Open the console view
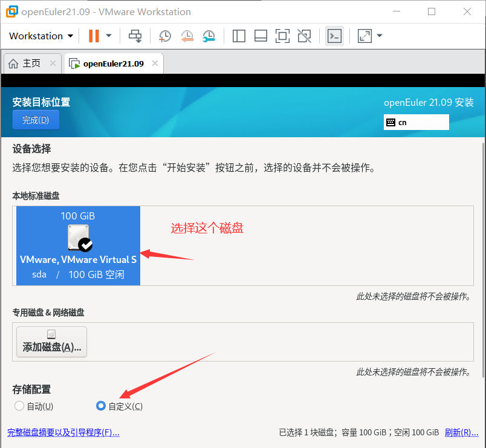The height and width of the screenshot is (448, 486). click(x=334, y=36)
